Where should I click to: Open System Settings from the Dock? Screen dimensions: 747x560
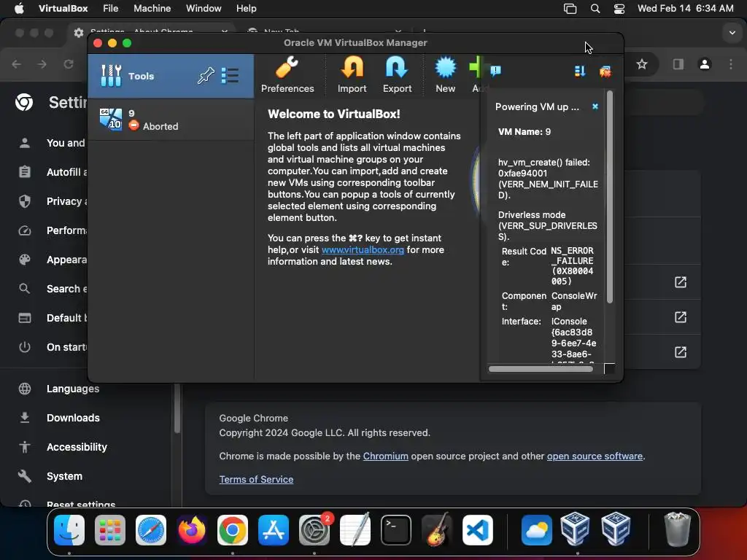point(314,530)
